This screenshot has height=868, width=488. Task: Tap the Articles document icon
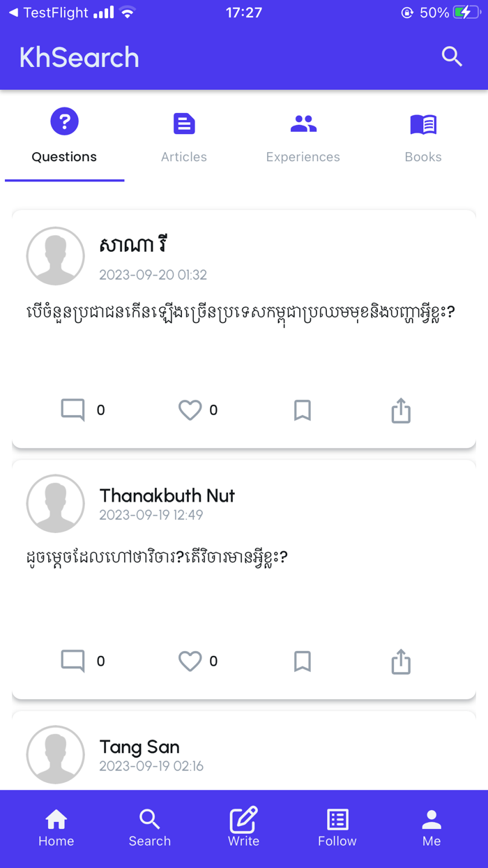coord(183,123)
